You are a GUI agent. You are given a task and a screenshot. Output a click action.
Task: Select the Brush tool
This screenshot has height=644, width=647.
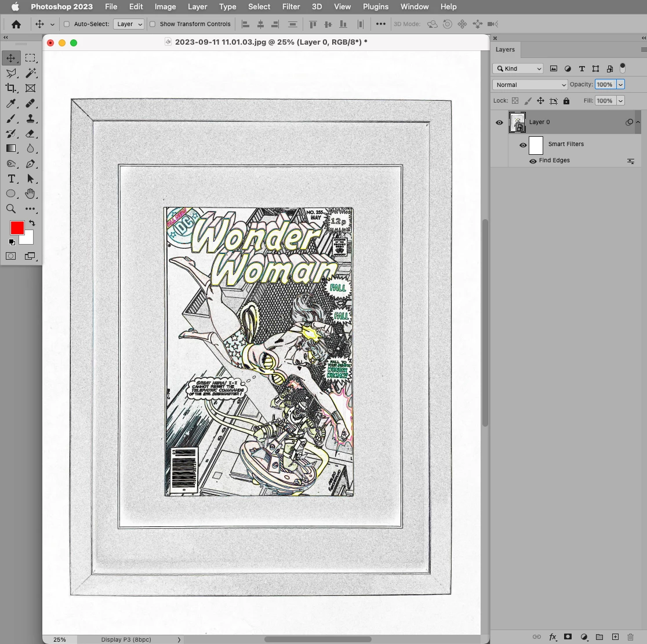pyautogui.click(x=11, y=119)
